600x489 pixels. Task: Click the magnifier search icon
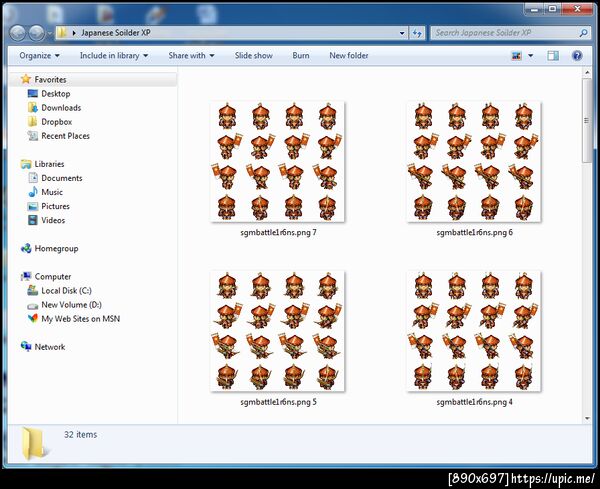pyautogui.click(x=584, y=33)
